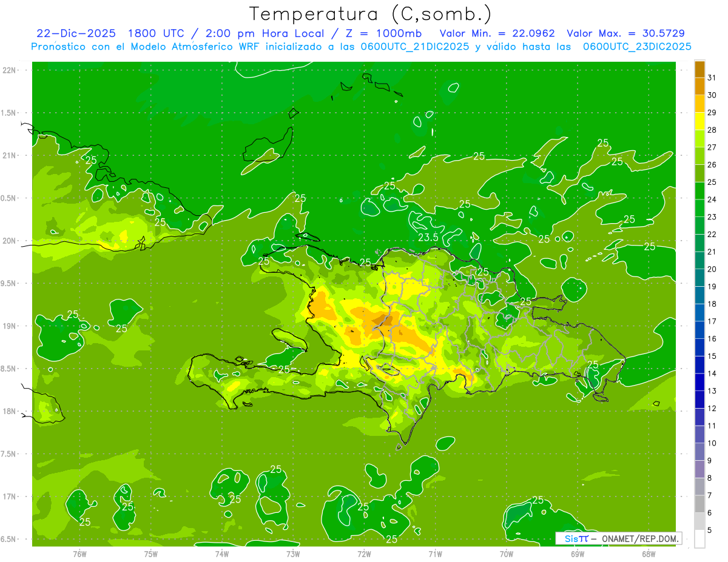Click the '19N' latitude axis label
This screenshot has height=562, width=728.
(10, 326)
